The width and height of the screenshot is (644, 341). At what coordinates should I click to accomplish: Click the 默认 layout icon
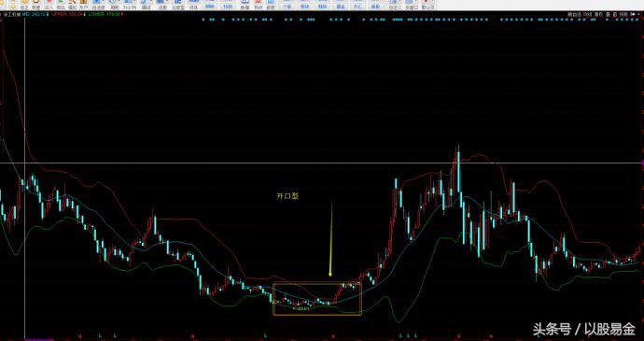click(428, 5)
